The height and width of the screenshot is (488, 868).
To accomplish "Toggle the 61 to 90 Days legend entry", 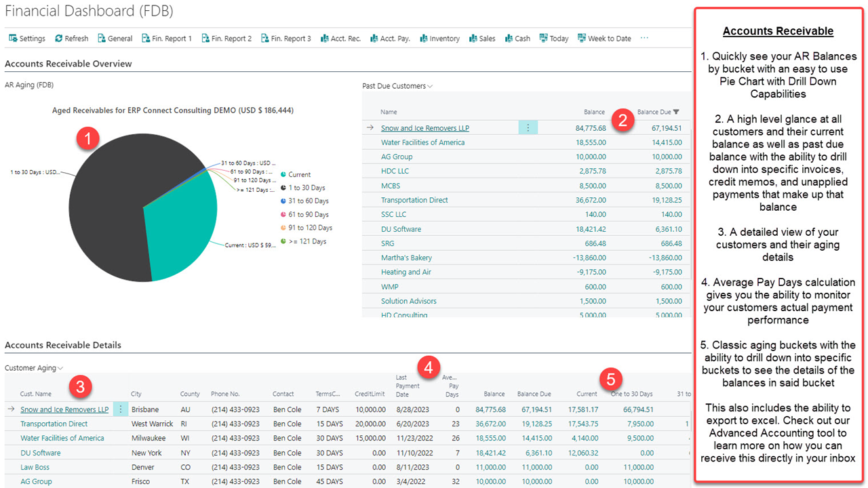I will [x=304, y=214].
